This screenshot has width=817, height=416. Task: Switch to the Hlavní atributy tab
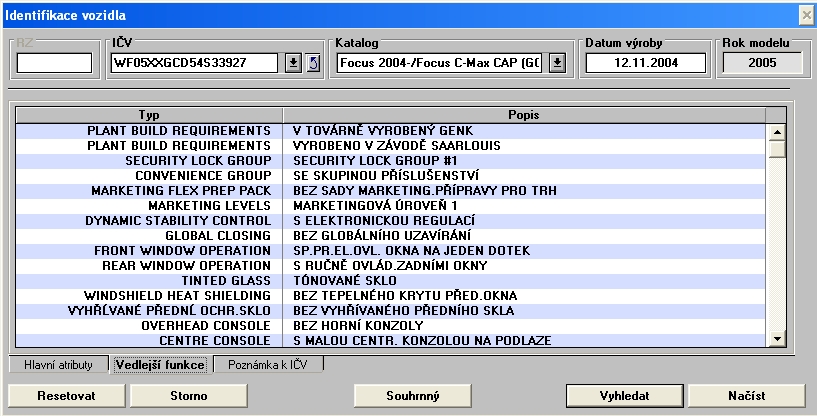point(58,365)
